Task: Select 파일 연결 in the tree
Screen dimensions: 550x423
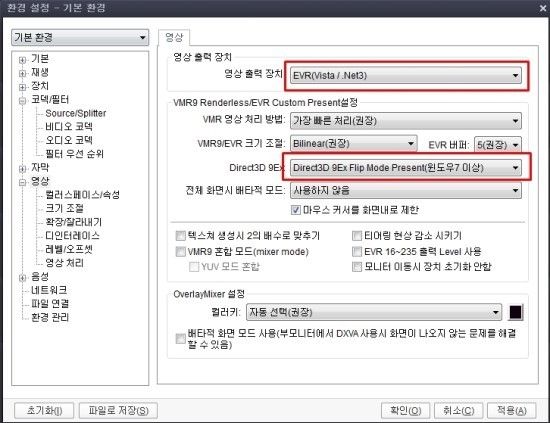Action: pyautogui.click(x=50, y=304)
